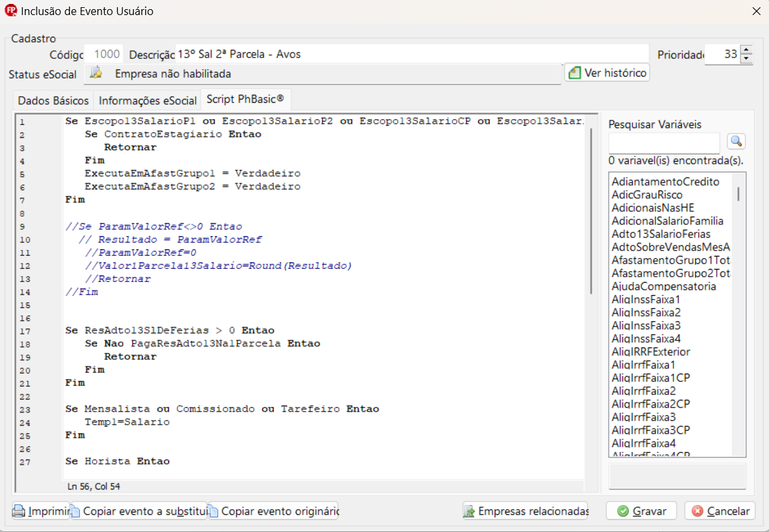Click comment //Valor1Parcela13Salario=Round(Resultado)
The width and height of the screenshot is (769, 532).
[218, 266]
